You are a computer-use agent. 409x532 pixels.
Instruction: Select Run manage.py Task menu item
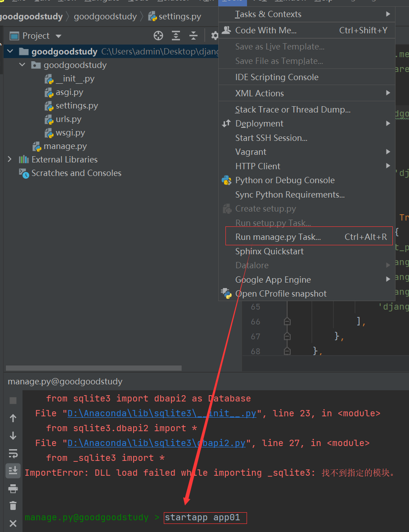[x=278, y=237]
